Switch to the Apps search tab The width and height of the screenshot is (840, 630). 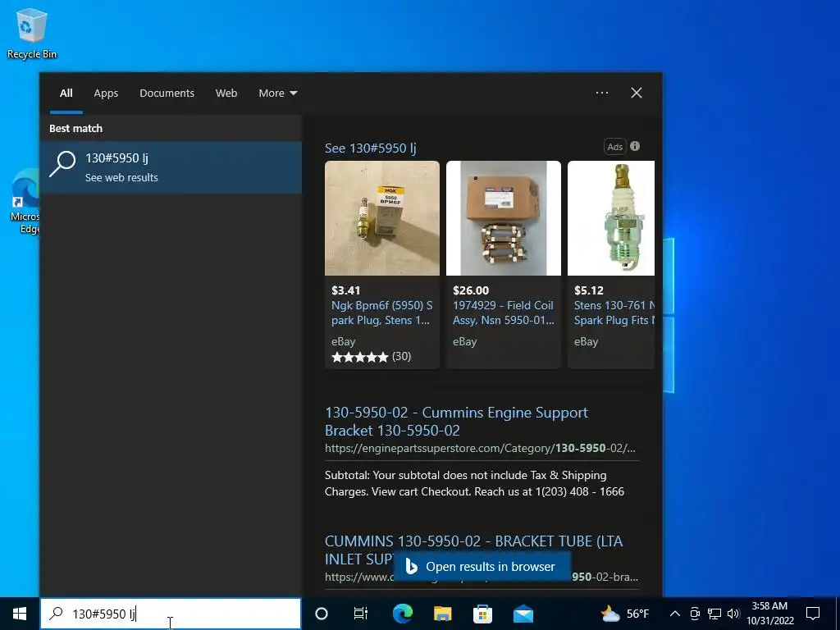pos(106,93)
